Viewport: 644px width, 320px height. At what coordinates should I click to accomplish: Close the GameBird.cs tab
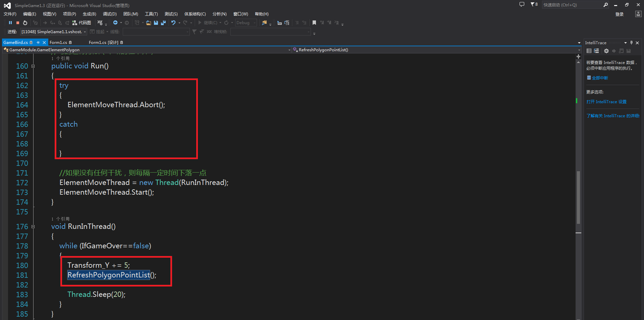pyautogui.click(x=44, y=42)
